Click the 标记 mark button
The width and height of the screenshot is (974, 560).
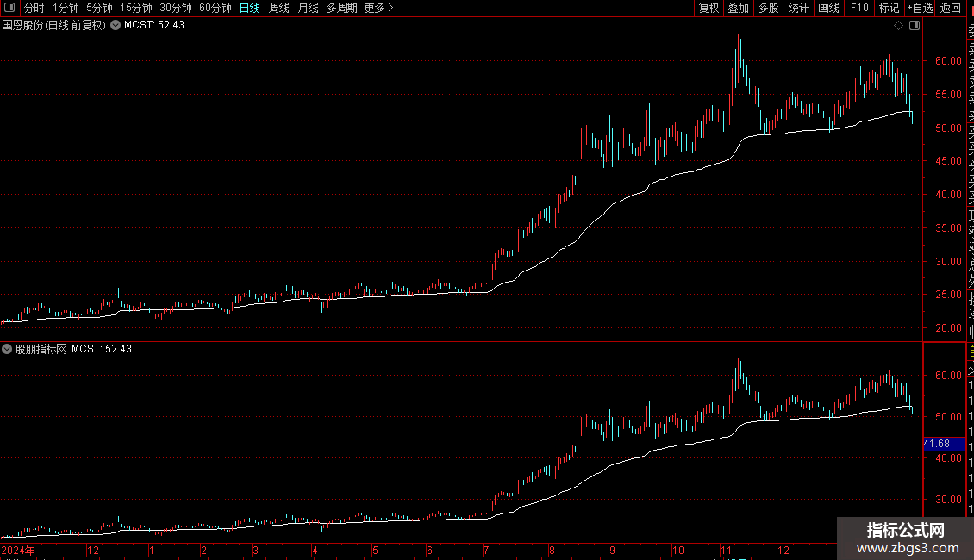point(889,8)
